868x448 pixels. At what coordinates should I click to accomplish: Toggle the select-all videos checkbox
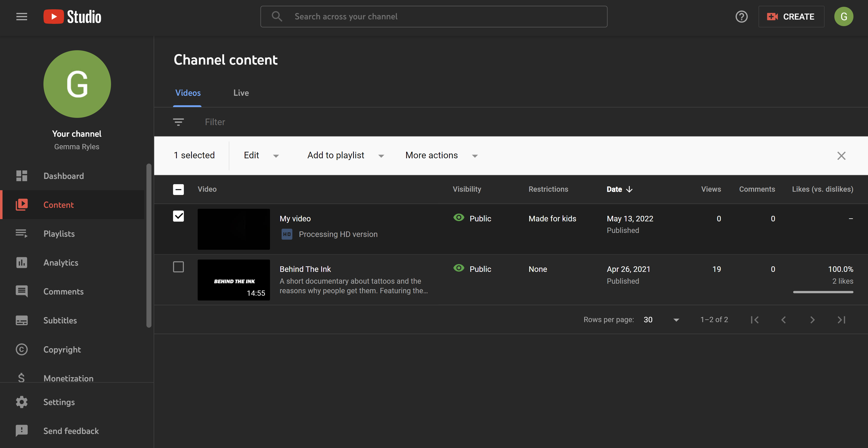click(x=178, y=189)
